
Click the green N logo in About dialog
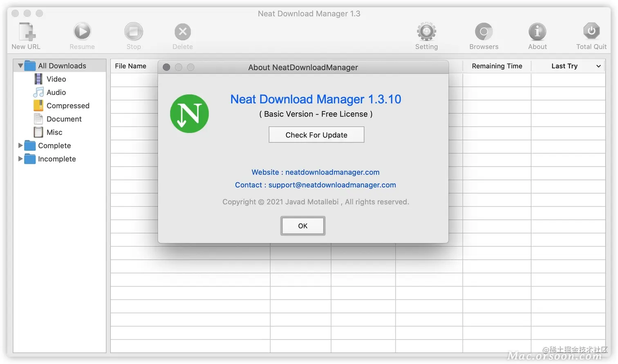(x=189, y=114)
